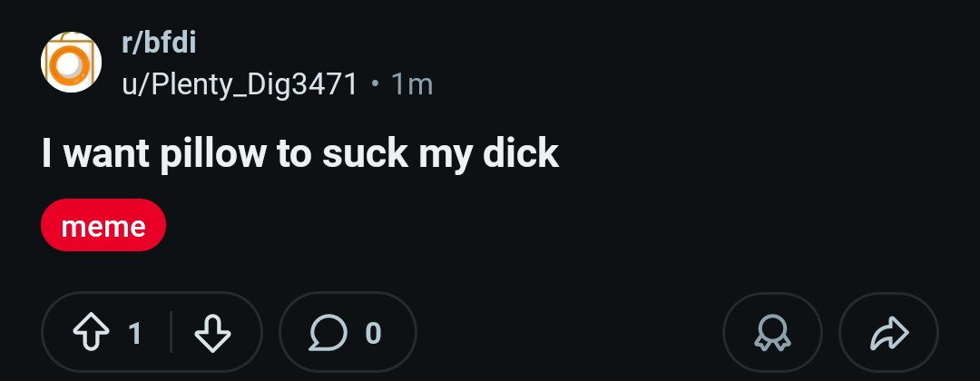Screen dimensions: 980x381
Task: Click the comment count showing 0
Action: click(373, 334)
